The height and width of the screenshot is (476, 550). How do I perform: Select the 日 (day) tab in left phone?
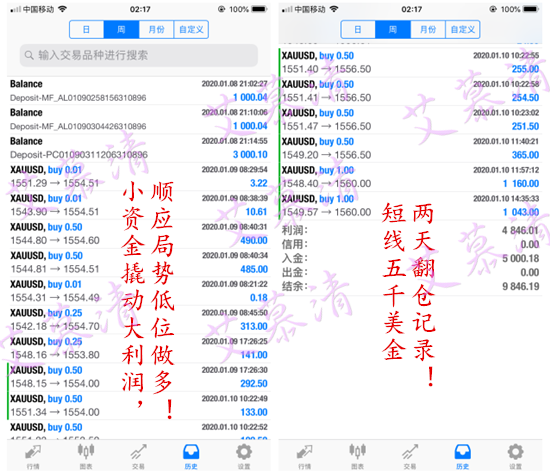[x=86, y=29]
